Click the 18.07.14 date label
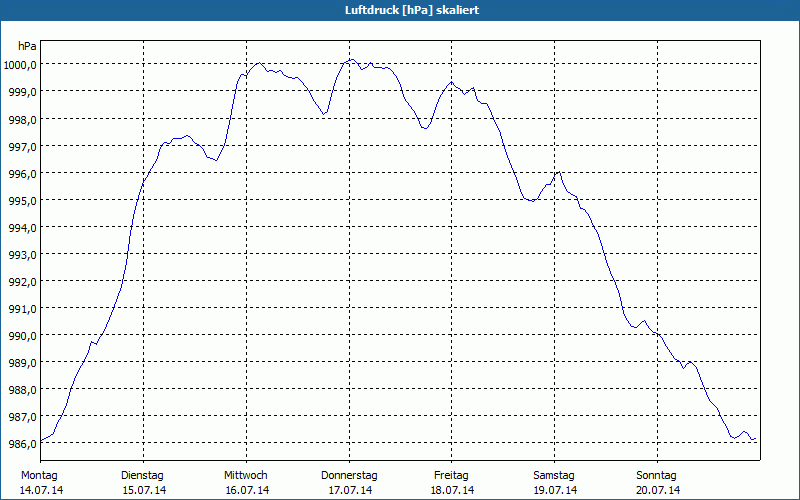800x500 pixels. coord(453,490)
